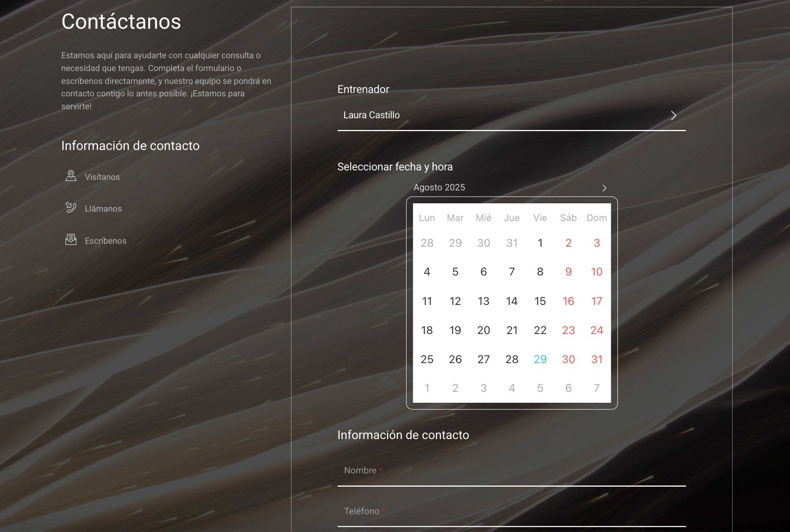790x532 pixels.
Task: Select Sunday August 10 date
Action: 596,272
